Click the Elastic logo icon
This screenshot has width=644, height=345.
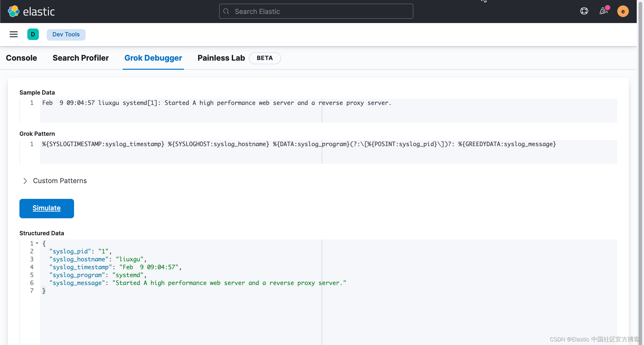click(x=14, y=12)
